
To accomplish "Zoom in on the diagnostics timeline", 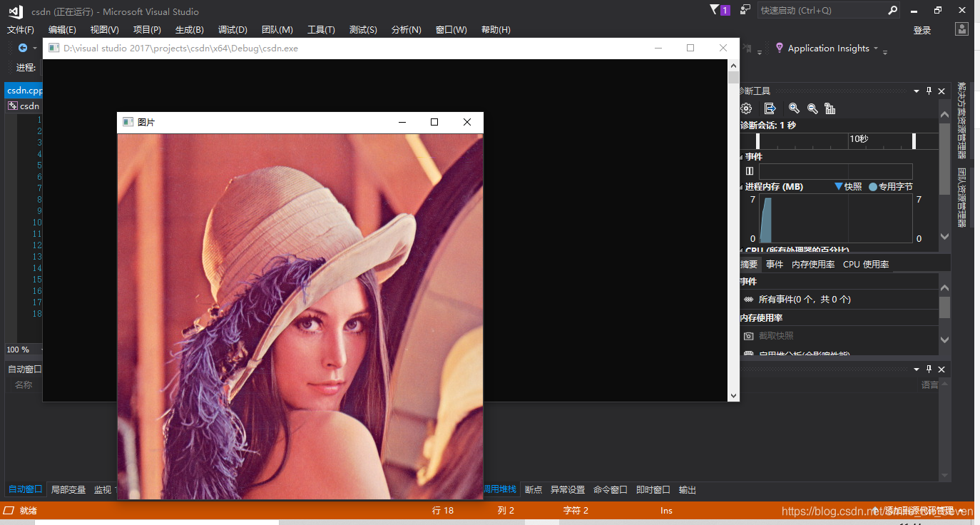I will (x=794, y=108).
